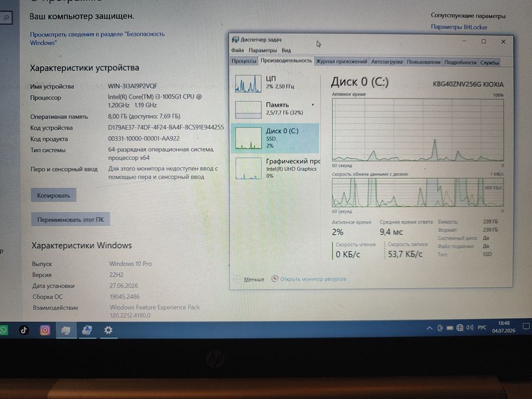Viewport: 532px width, 399px height.
Task: Open the volume speaker icon in tray
Action: pyautogui.click(x=470, y=327)
